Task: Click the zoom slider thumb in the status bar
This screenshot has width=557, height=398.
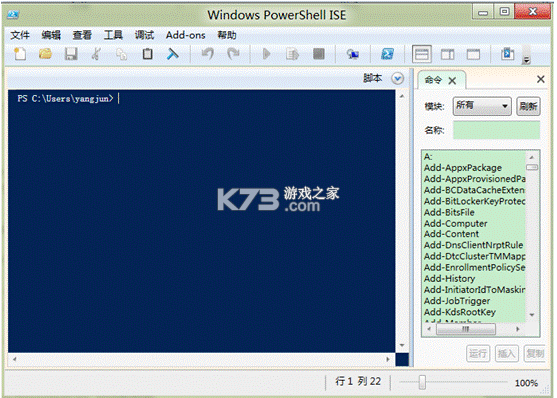Action: [422, 382]
